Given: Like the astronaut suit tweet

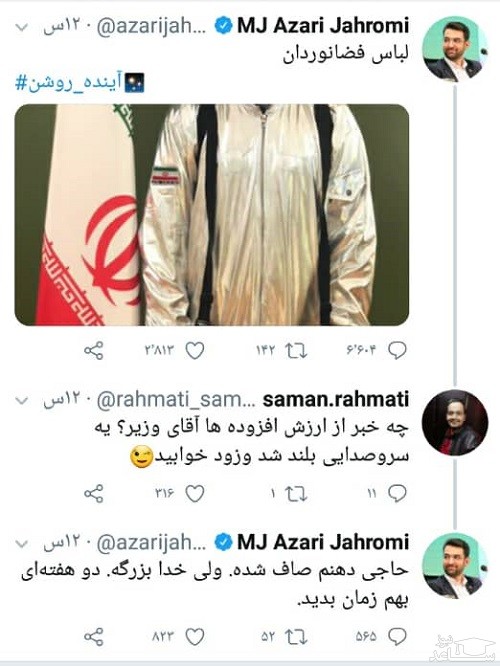Looking at the screenshot, I should [x=195, y=351].
